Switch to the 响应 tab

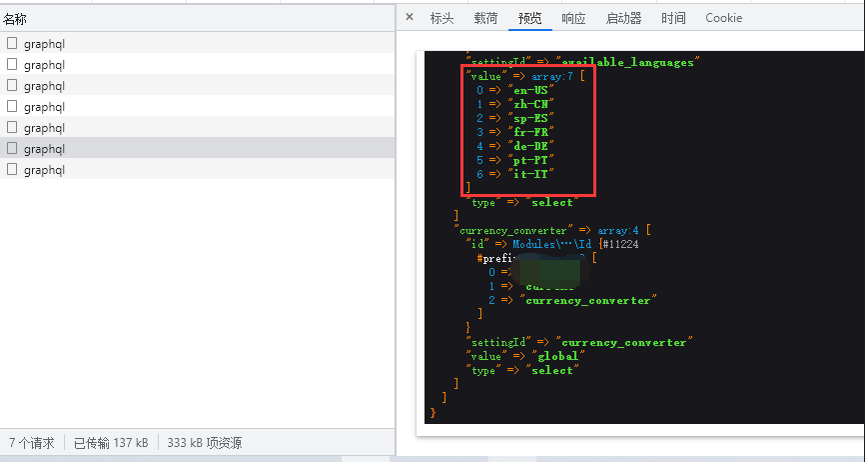574,18
